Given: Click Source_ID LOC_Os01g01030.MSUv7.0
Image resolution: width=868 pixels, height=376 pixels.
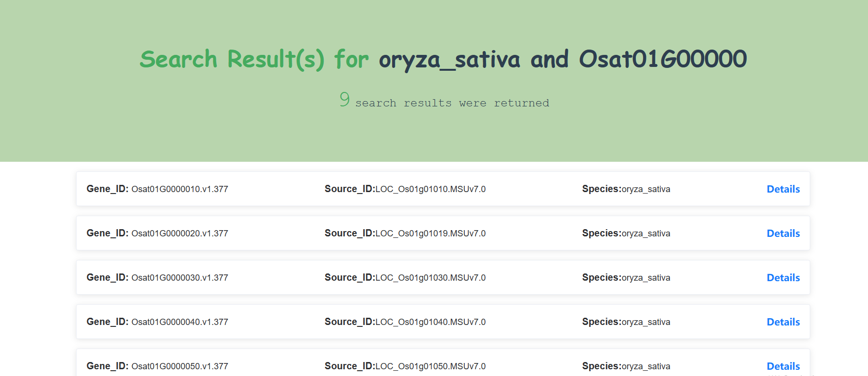Looking at the screenshot, I should [430, 278].
